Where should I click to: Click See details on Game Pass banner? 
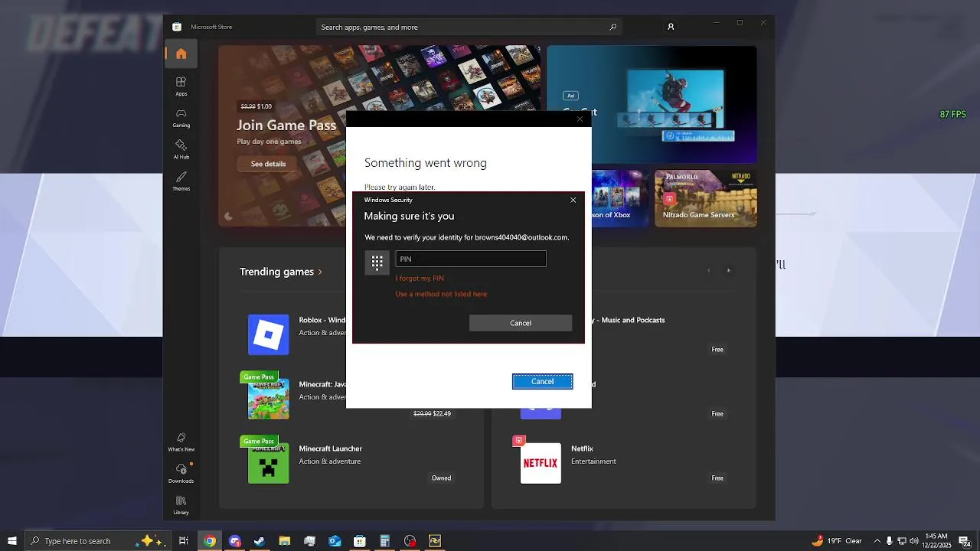(268, 164)
